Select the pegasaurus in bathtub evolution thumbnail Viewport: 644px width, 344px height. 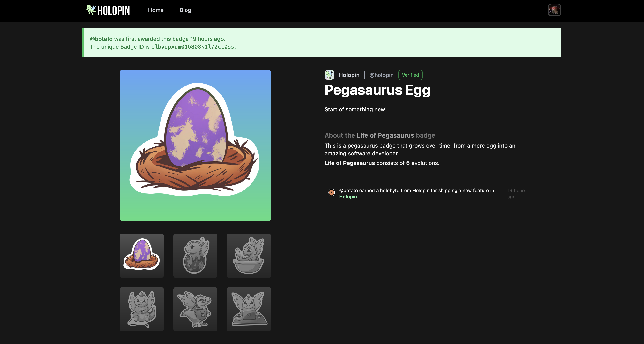click(x=249, y=256)
